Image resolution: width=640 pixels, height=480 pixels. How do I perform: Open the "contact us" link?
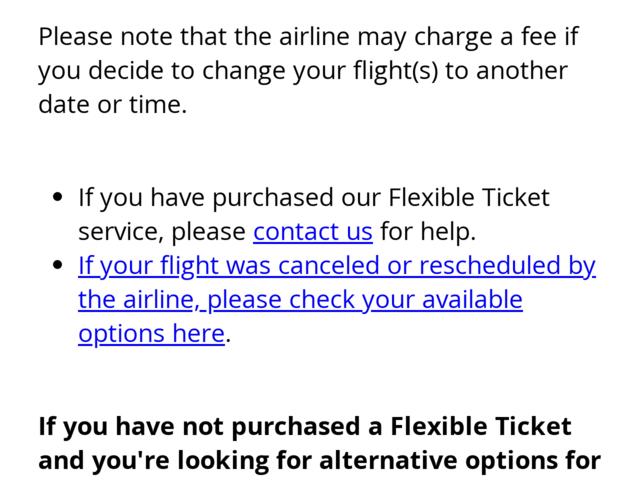coord(313,232)
